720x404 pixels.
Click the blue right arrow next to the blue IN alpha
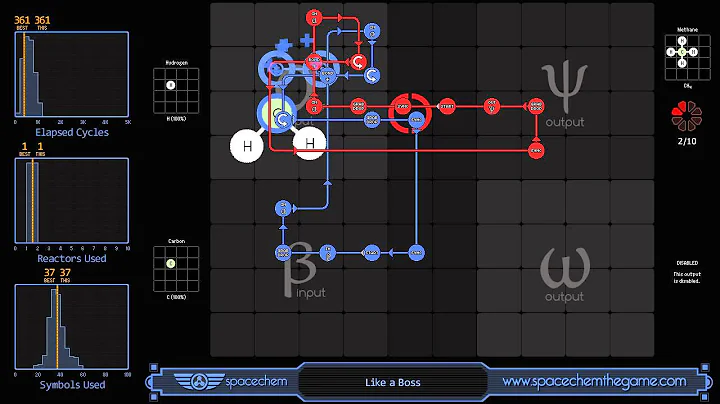tap(295, 208)
